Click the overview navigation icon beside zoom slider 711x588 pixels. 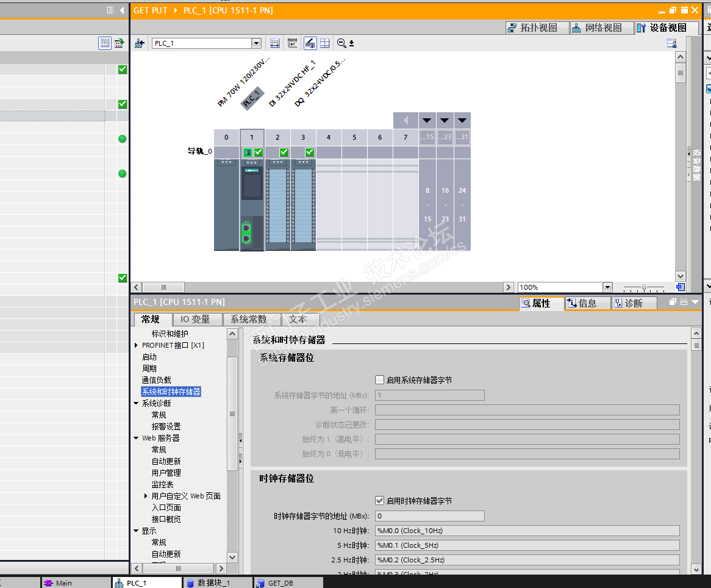[x=680, y=287]
